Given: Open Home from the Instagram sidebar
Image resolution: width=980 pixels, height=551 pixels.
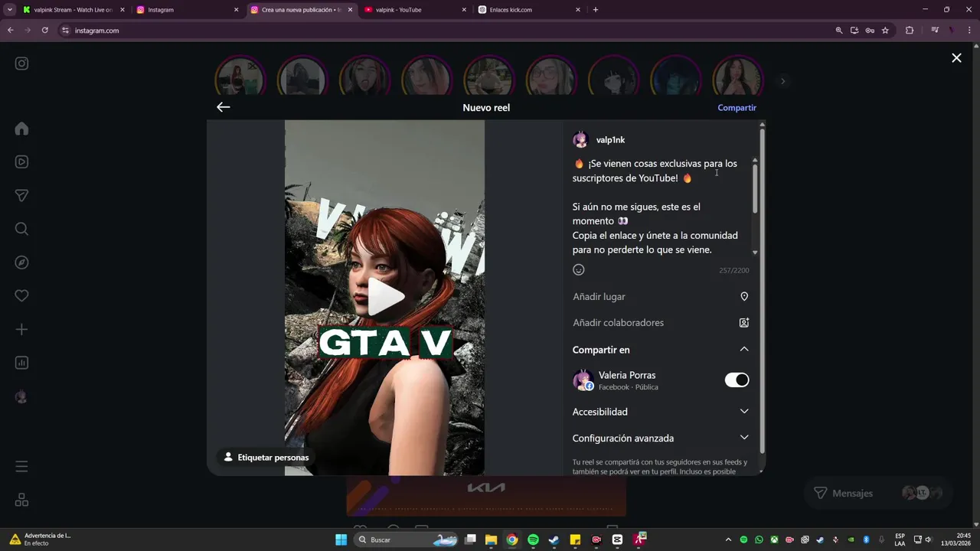Looking at the screenshot, I should tap(21, 129).
